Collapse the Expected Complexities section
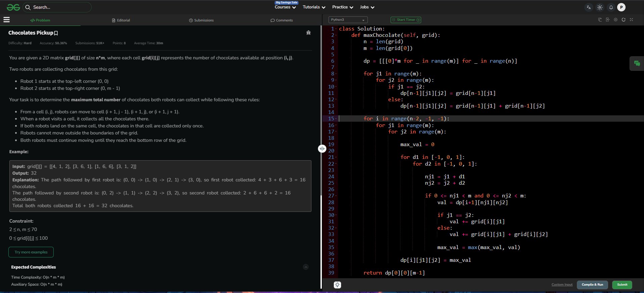Viewport: 644px width, 293px height. (306, 267)
